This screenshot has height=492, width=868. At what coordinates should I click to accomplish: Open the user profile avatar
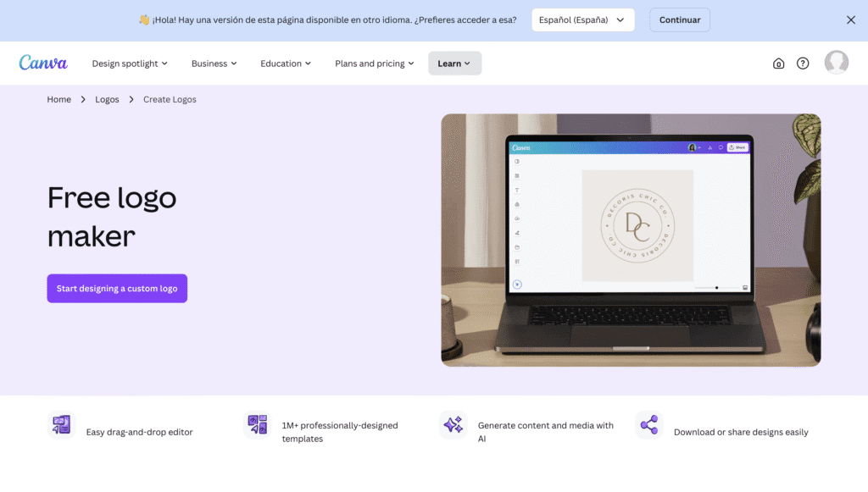[x=837, y=63]
